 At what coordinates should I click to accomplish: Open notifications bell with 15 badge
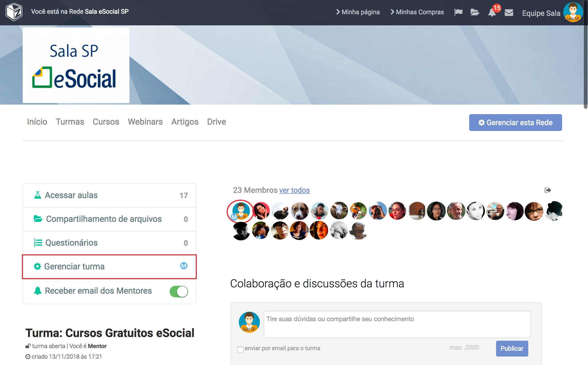pyautogui.click(x=492, y=12)
